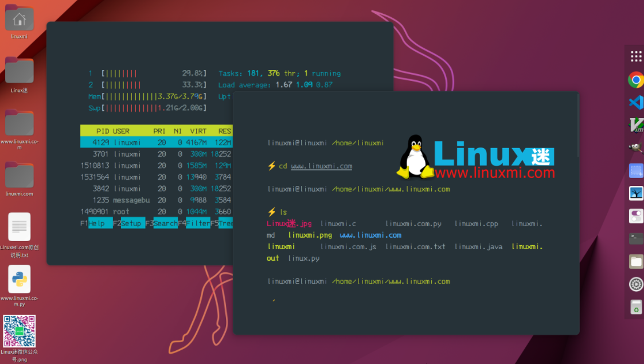Viewport: 644px width, 364px height.
Task: Sort htop by RES column header
Action: click(225, 131)
